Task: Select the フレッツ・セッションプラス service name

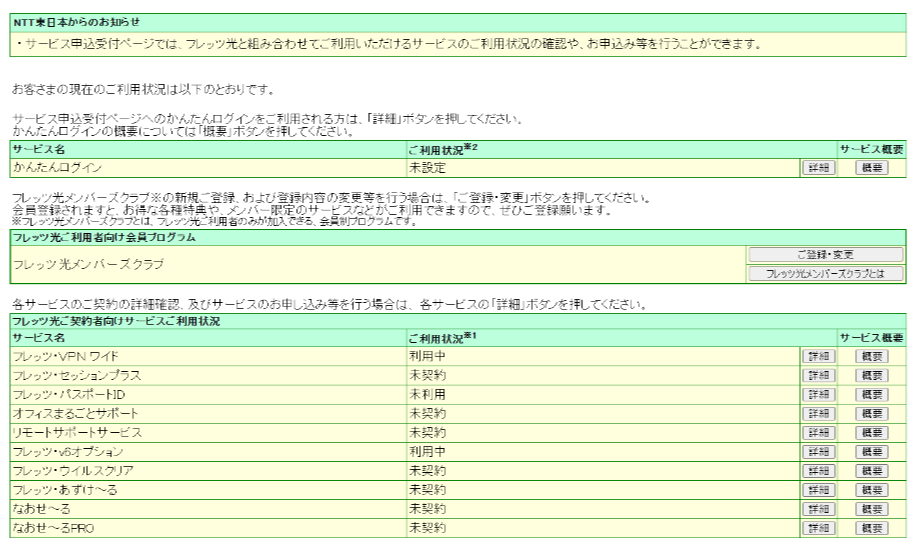Action: click(77, 375)
